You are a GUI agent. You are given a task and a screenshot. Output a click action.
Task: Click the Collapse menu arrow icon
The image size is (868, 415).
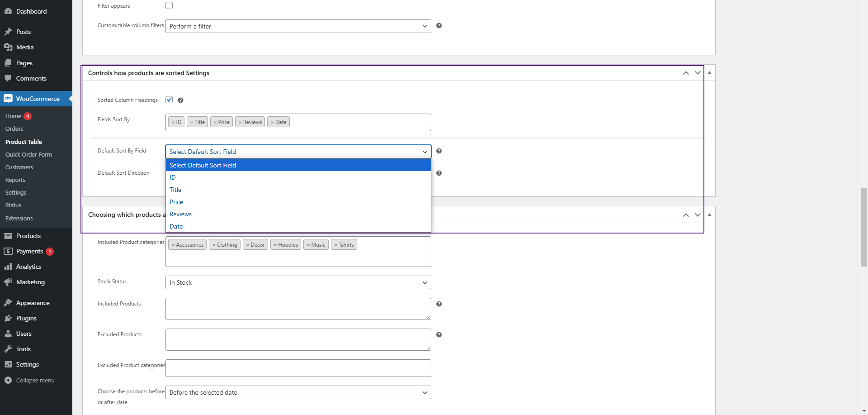(x=8, y=380)
